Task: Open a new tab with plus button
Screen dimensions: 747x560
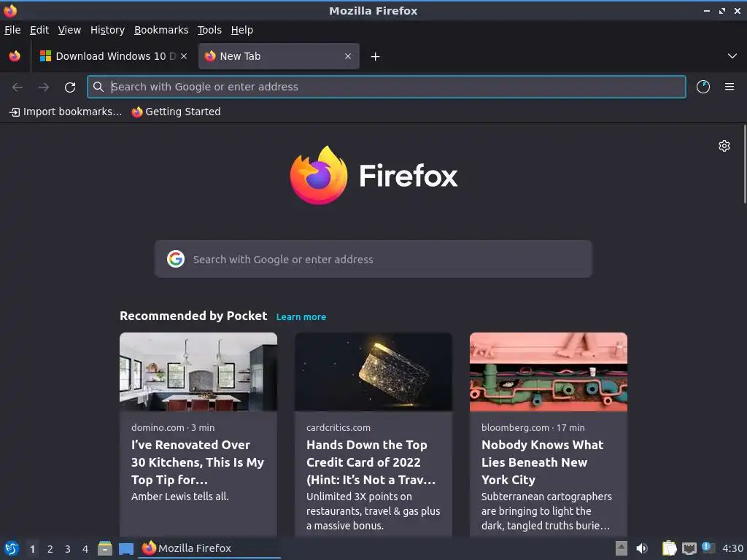Action: pos(376,57)
